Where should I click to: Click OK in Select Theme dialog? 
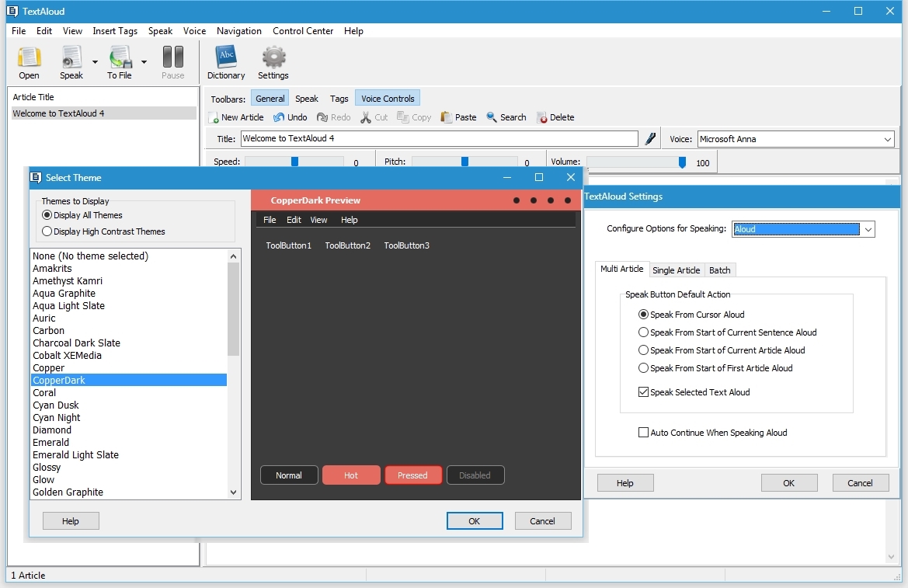pyautogui.click(x=475, y=521)
